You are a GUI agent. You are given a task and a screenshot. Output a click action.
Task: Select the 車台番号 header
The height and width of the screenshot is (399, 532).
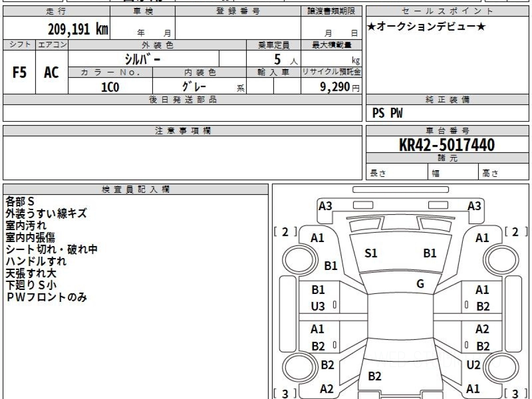pyautogui.click(x=448, y=131)
